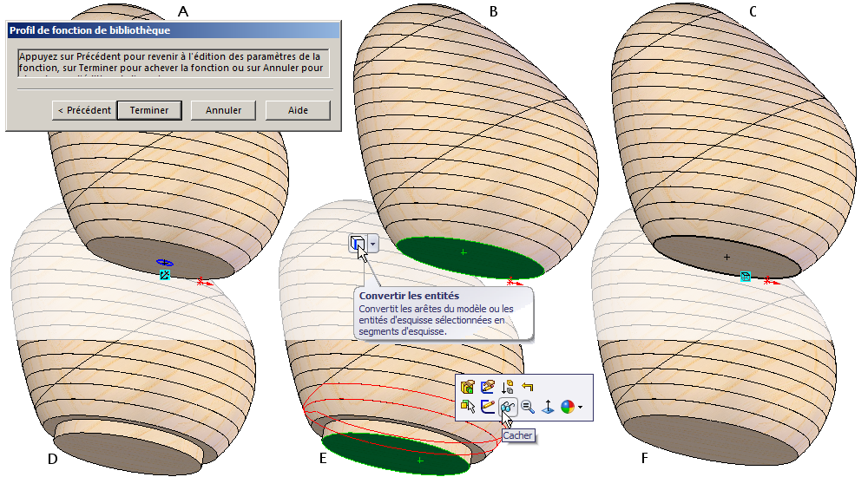This screenshot has width=868, height=477.
Task: Click the cyan relation icon under the blue sketch ellipse
Action: (x=164, y=274)
